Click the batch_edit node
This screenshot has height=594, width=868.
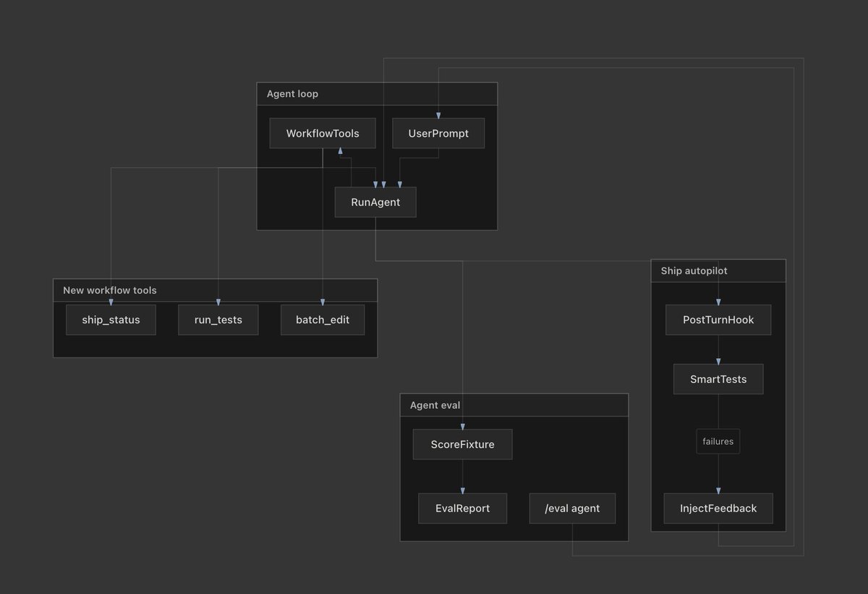point(323,320)
